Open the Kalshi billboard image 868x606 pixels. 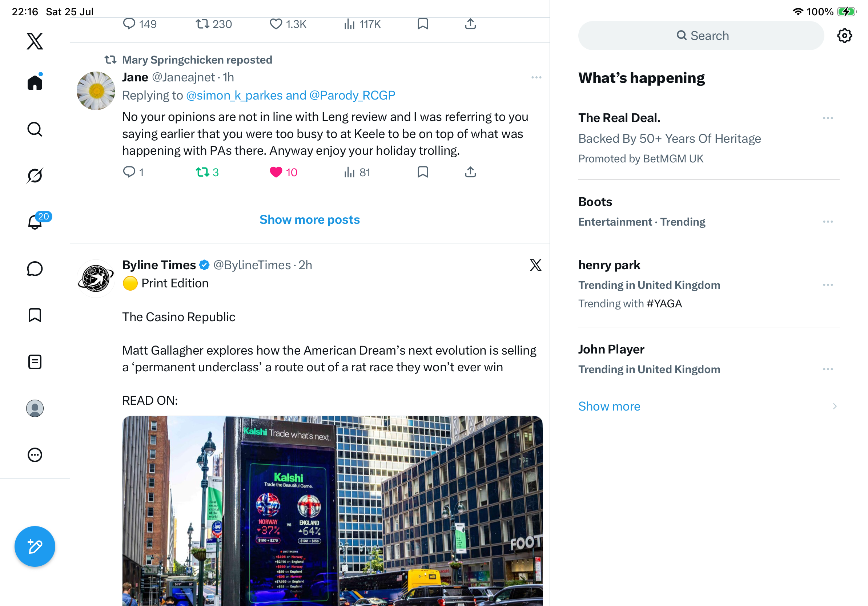coord(332,511)
